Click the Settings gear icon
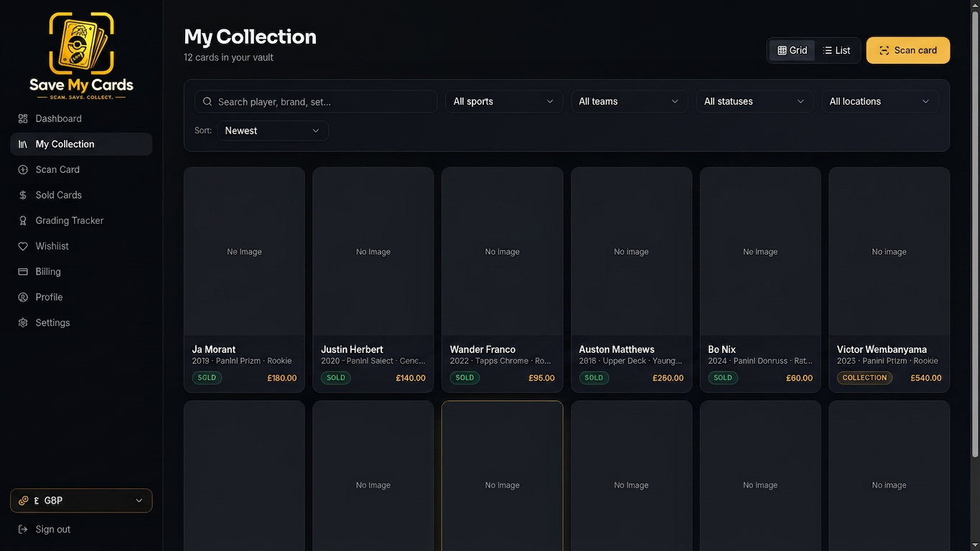 pyautogui.click(x=23, y=323)
